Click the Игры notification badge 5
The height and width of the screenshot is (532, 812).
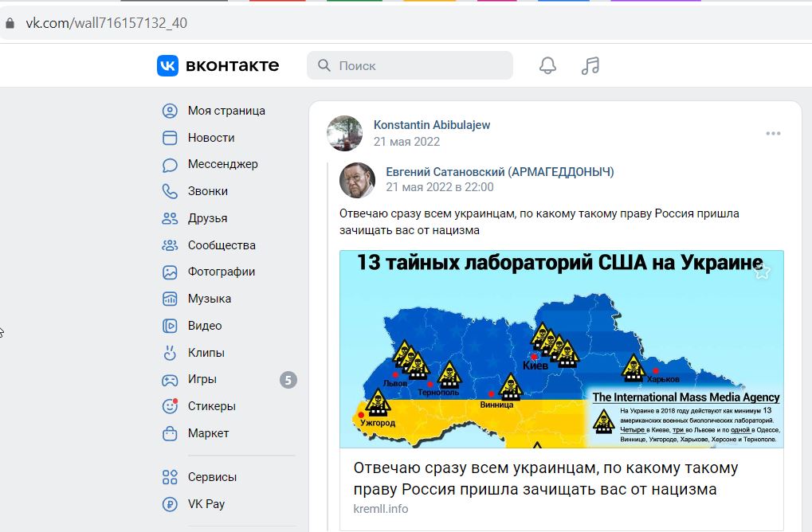click(x=288, y=381)
